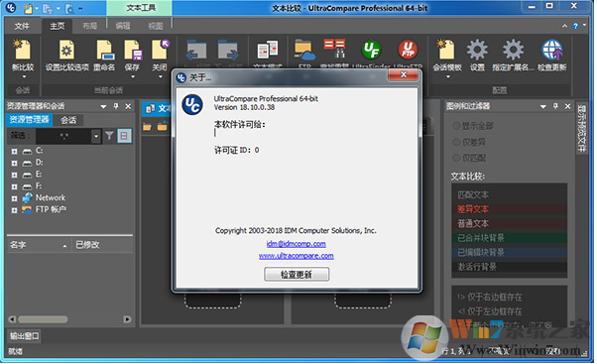Close the 关于 About dialog
Image resolution: width=597 pixels, height=364 pixels.
click(x=404, y=74)
